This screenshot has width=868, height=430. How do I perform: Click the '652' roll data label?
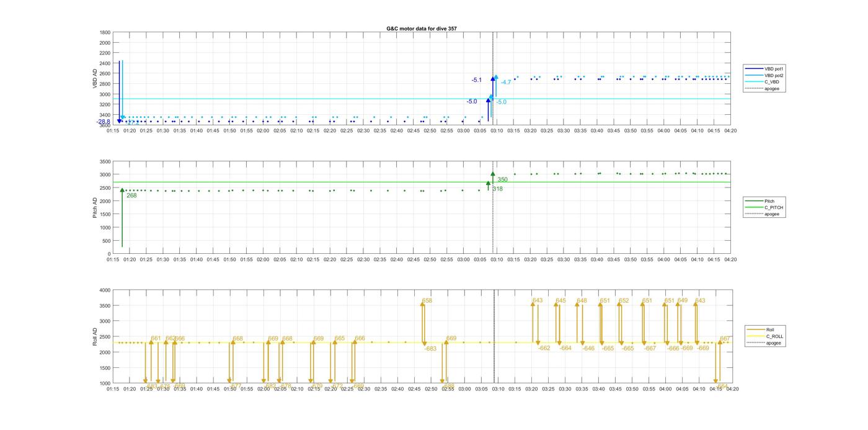click(x=624, y=300)
